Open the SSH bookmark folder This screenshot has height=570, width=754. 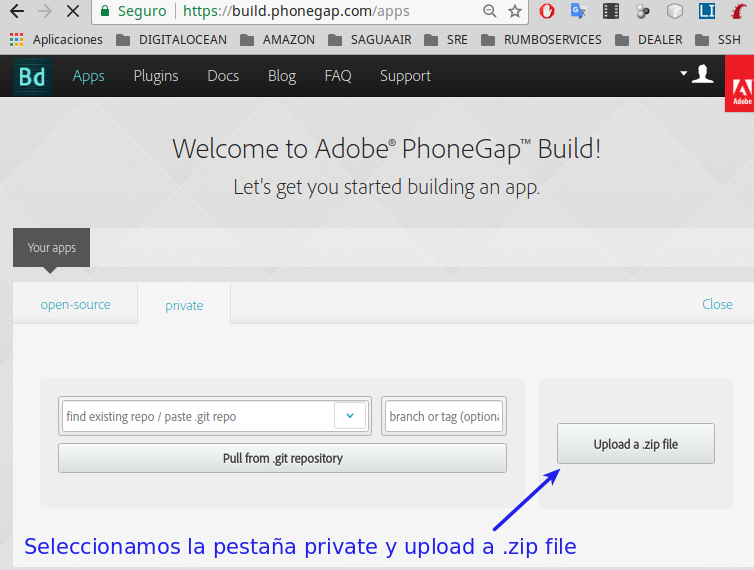click(x=718, y=39)
